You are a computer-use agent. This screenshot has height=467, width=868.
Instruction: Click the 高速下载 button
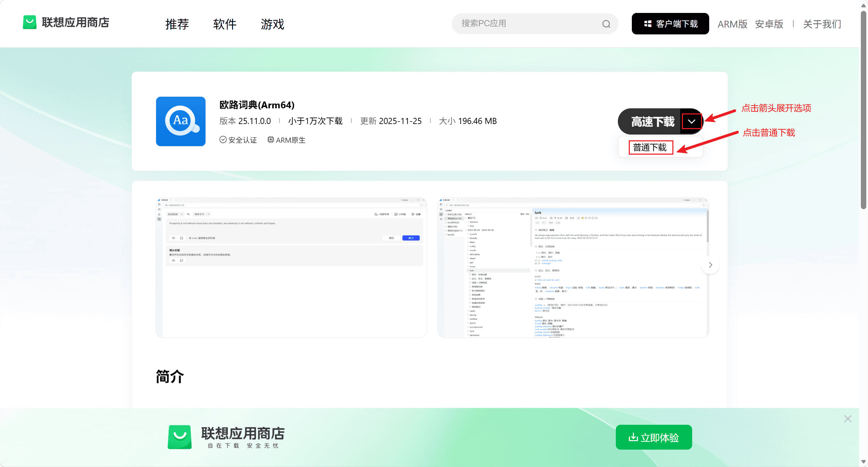tap(650, 122)
